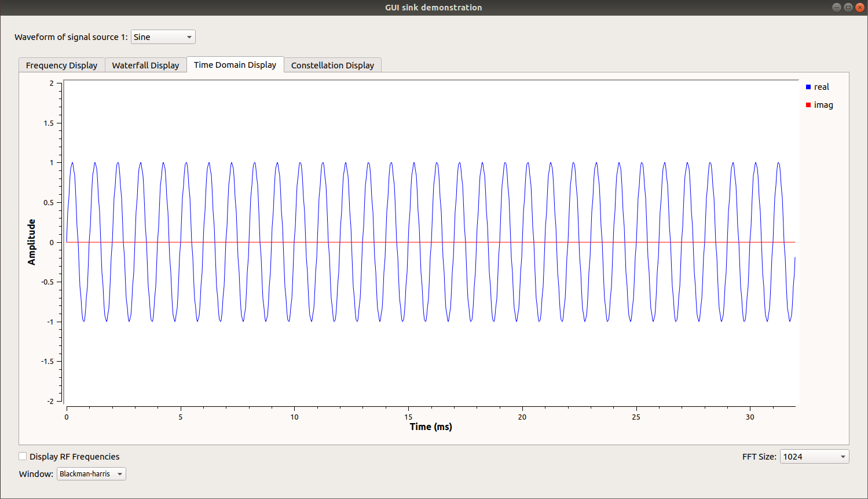The height and width of the screenshot is (499, 868).
Task: Click the red legend swatch for imag
Action: (x=808, y=104)
